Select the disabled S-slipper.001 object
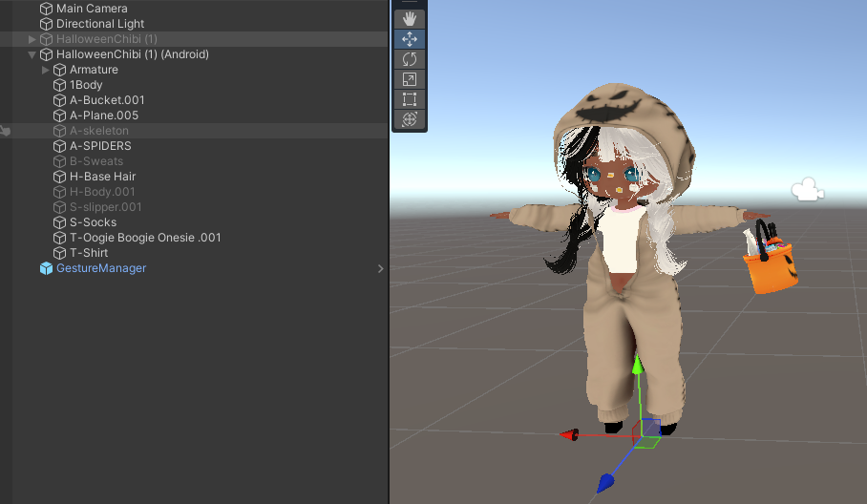The width and height of the screenshot is (867, 504). pos(106,207)
